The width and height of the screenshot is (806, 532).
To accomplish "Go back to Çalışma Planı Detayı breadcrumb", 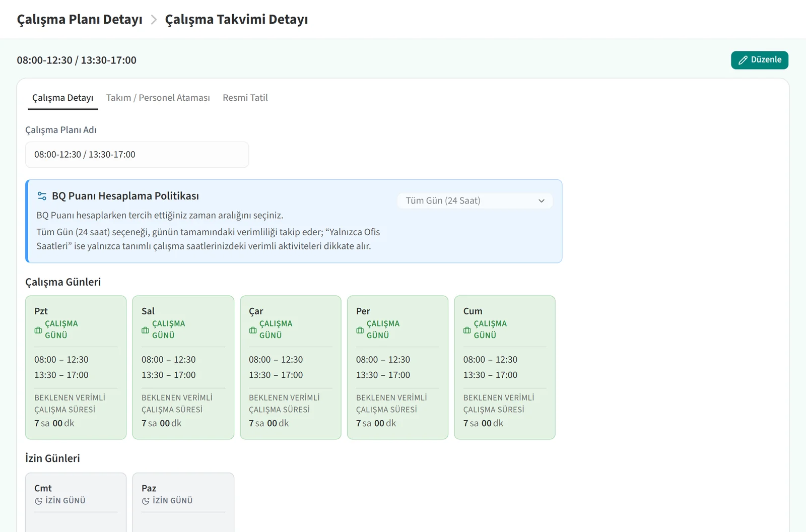I will [80, 20].
